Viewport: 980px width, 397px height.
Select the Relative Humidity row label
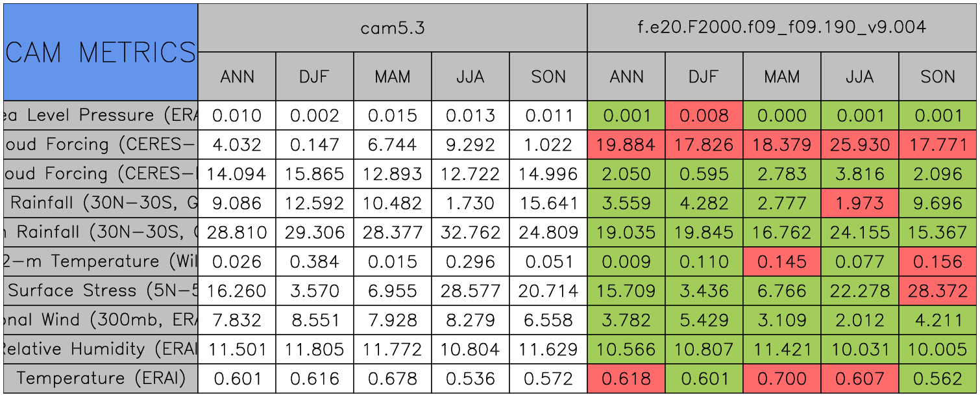[x=101, y=350]
